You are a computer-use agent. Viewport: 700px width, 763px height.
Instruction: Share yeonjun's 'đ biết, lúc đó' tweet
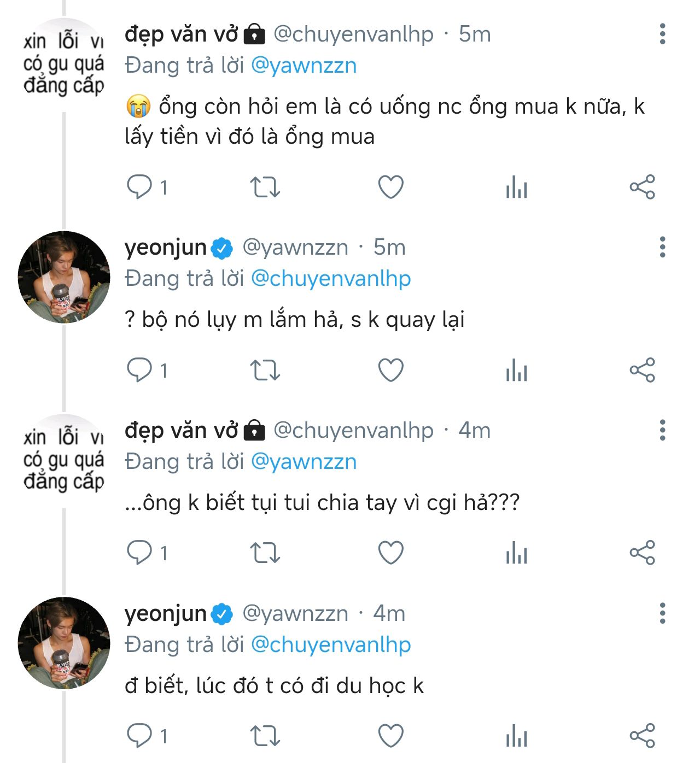(x=642, y=736)
